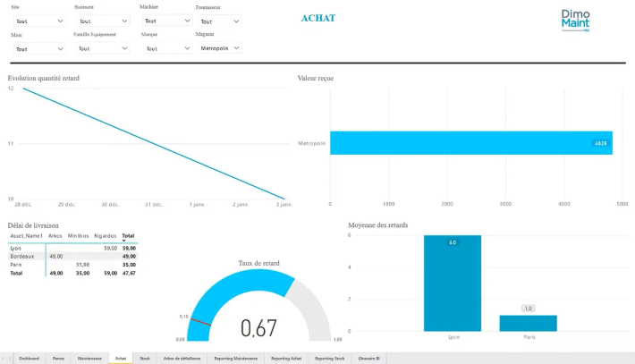Expand the Fournisseur dropdown
Viewport: 635px width, 364px height.
pos(220,21)
